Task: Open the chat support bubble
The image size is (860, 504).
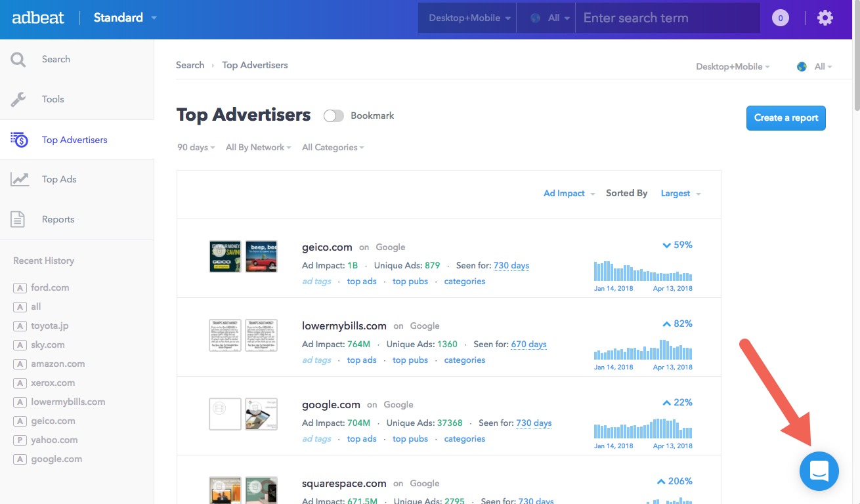Action: click(x=819, y=471)
